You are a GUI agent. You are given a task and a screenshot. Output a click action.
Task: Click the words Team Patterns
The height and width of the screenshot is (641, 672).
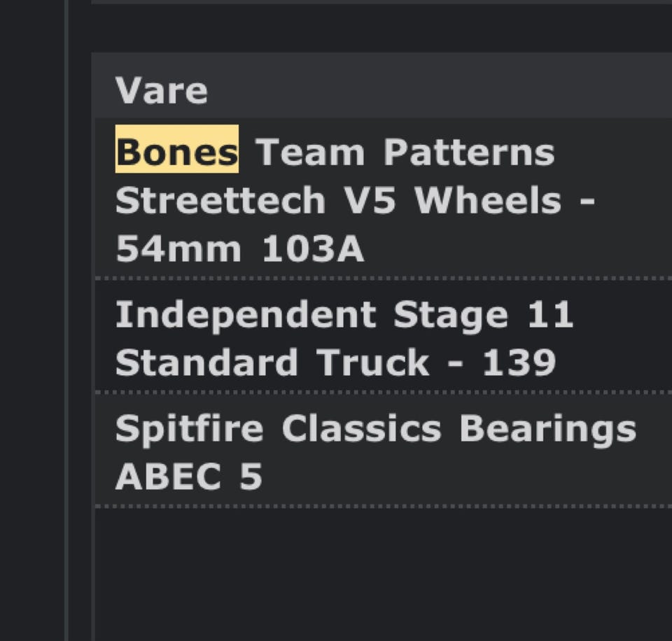pos(405,152)
